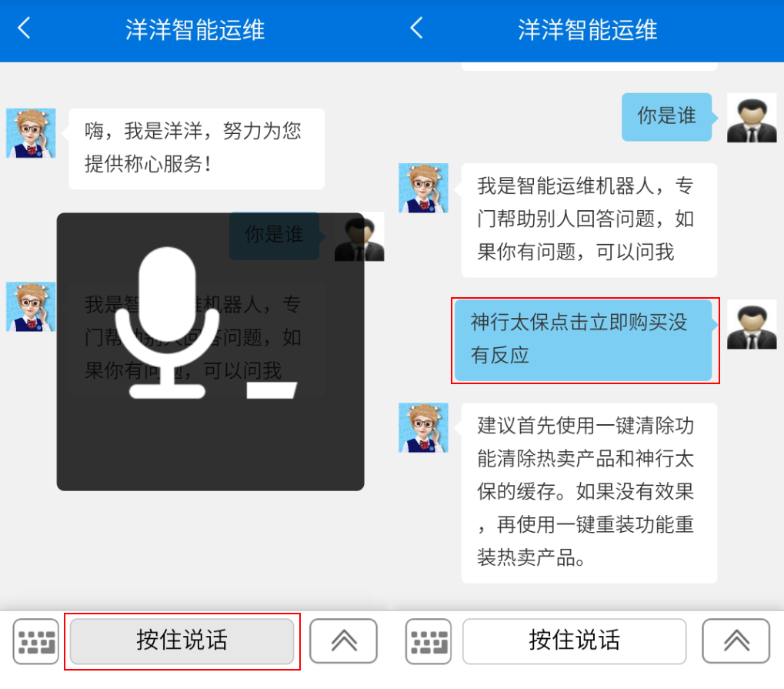Click the robot avatar beside the 嗨，我是洋洋 greeting
Viewport: 784px width, 689px height.
tap(31, 133)
